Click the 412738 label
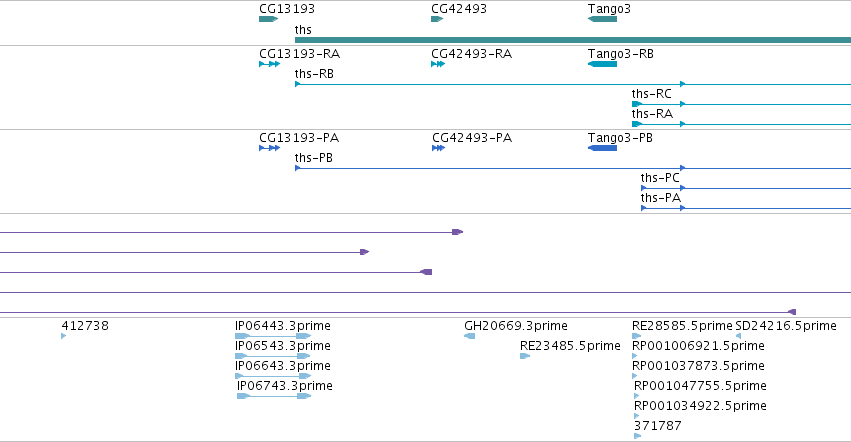This screenshot has width=851, height=442. click(x=85, y=326)
